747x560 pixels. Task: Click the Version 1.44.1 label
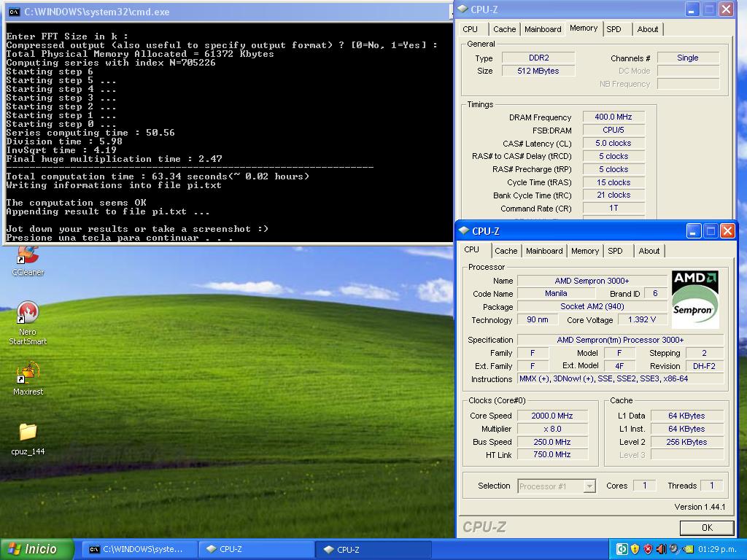tap(700, 507)
